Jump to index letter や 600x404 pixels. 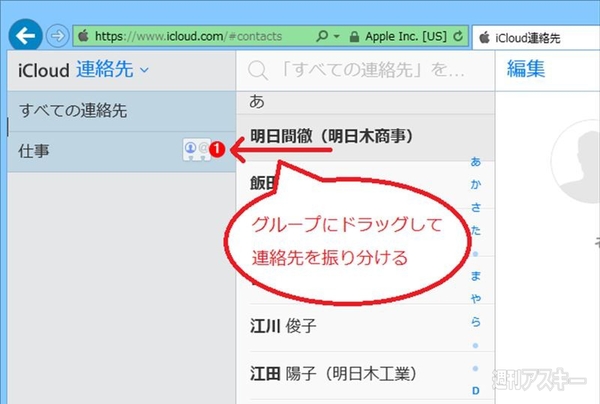tap(476, 299)
